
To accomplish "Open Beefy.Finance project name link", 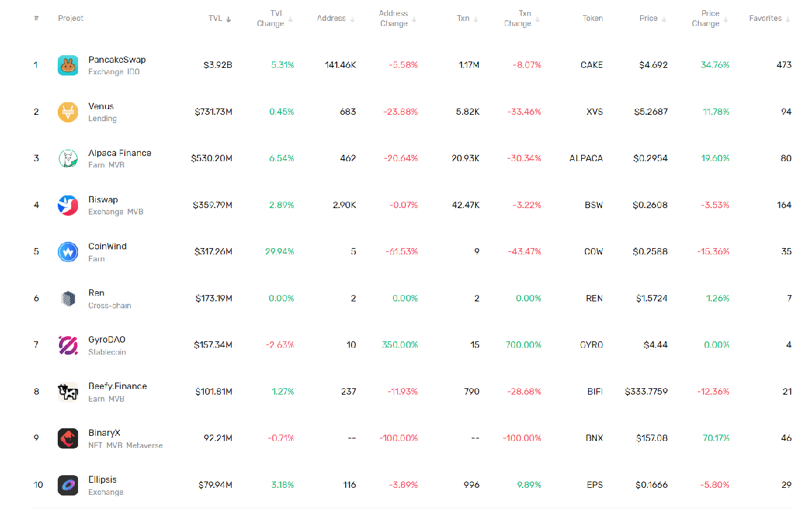I will (x=117, y=386).
